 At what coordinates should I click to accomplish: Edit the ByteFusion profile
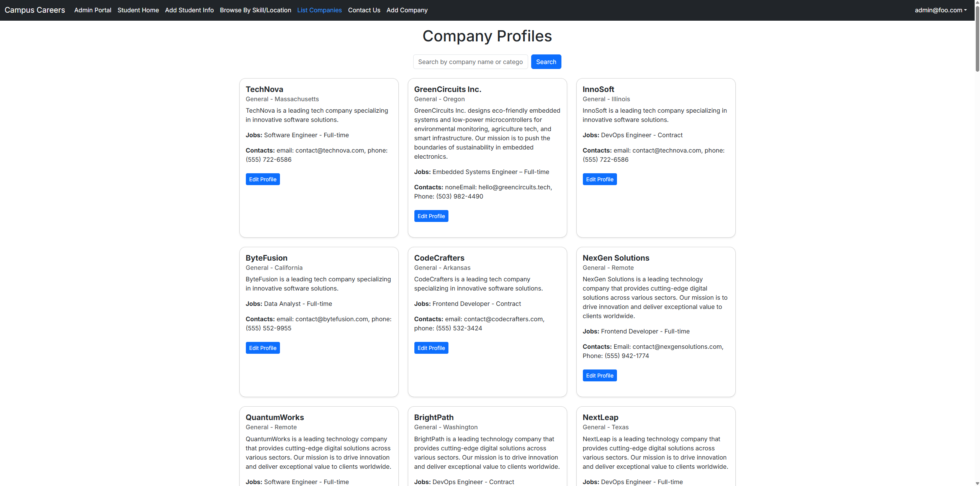click(x=263, y=348)
